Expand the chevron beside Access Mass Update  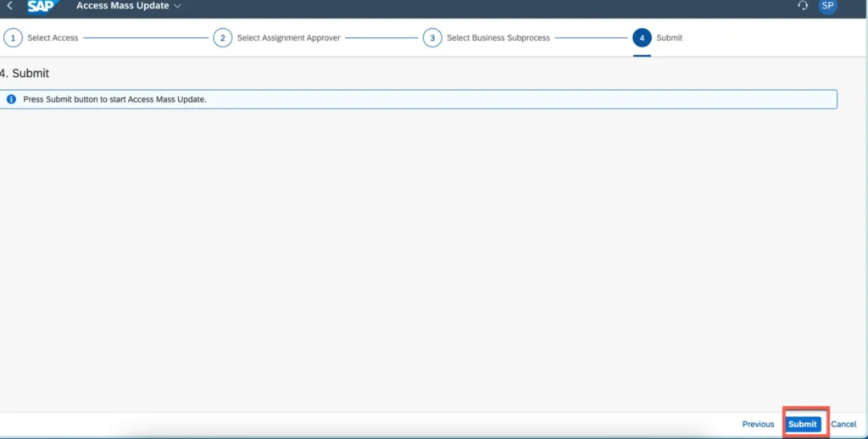click(177, 6)
